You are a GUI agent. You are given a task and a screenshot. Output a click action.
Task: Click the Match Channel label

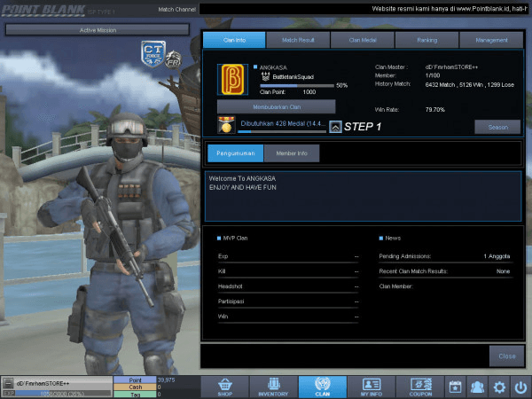176,10
